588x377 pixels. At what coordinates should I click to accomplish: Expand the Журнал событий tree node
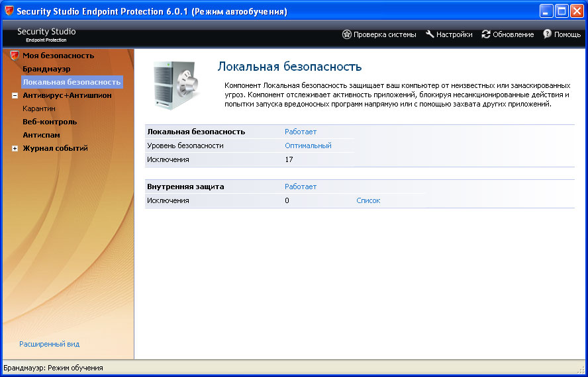[x=15, y=148]
